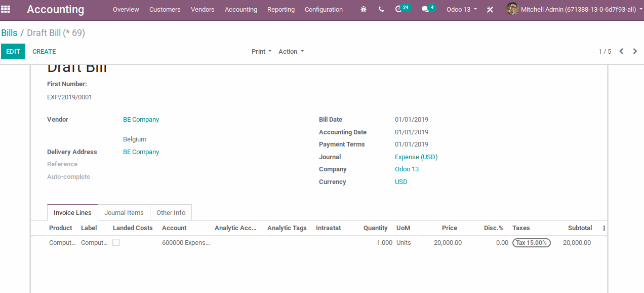This screenshot has width=644, height=293.
Task: Open the Mitchell Admin user avatar
Action: 512,9
